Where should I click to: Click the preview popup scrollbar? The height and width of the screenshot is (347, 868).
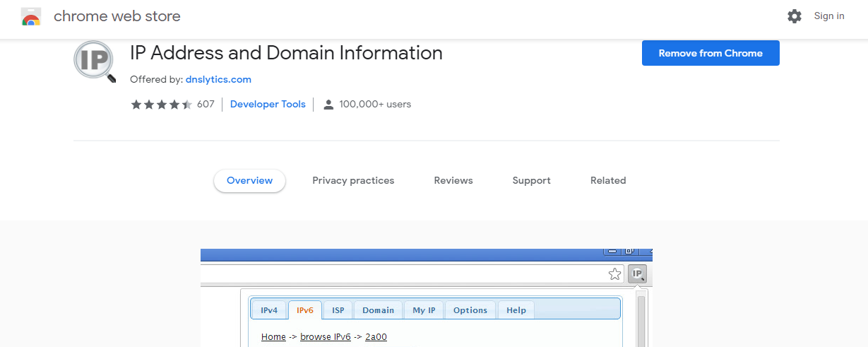pyautogui.click(x=641, y=318)
